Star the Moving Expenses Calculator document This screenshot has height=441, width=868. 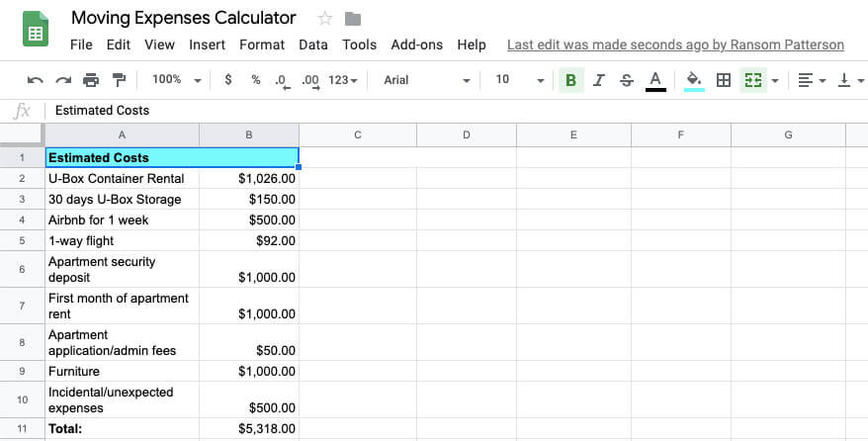coord(325,19)
